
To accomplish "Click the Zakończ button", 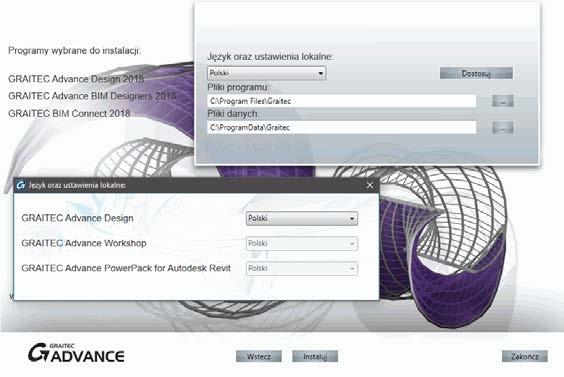I will (x=525, y=356).
